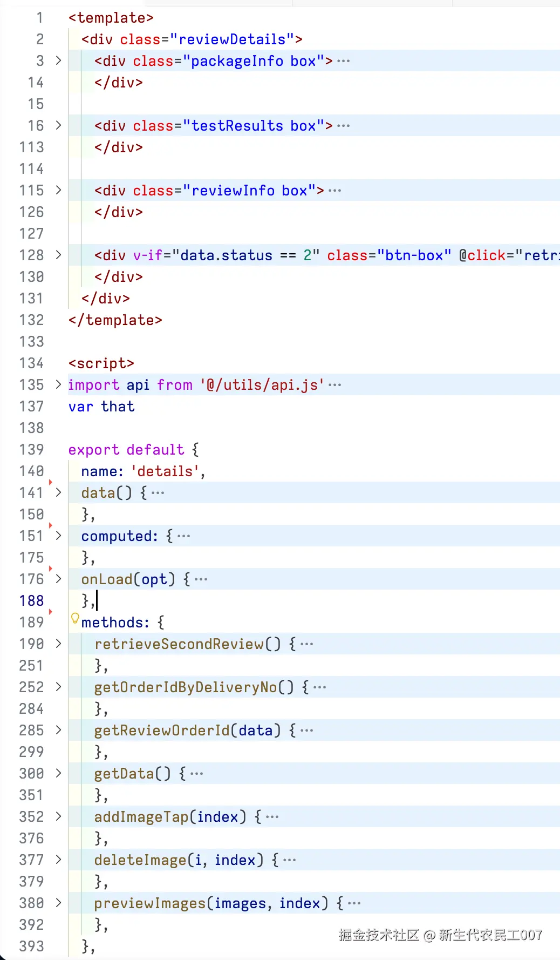Click the ellipsis after deleteImage(i, index) {

pyautogui.click(x=289, y=860)
